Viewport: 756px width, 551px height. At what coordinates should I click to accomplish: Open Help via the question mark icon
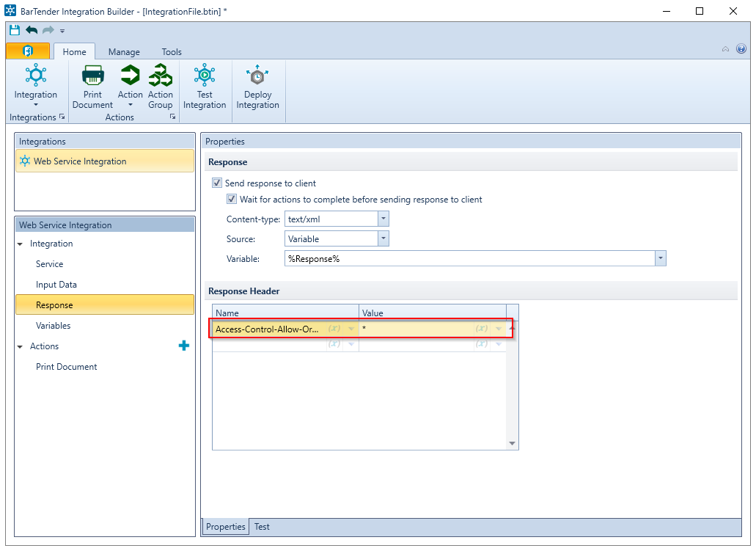pos(741,48)
